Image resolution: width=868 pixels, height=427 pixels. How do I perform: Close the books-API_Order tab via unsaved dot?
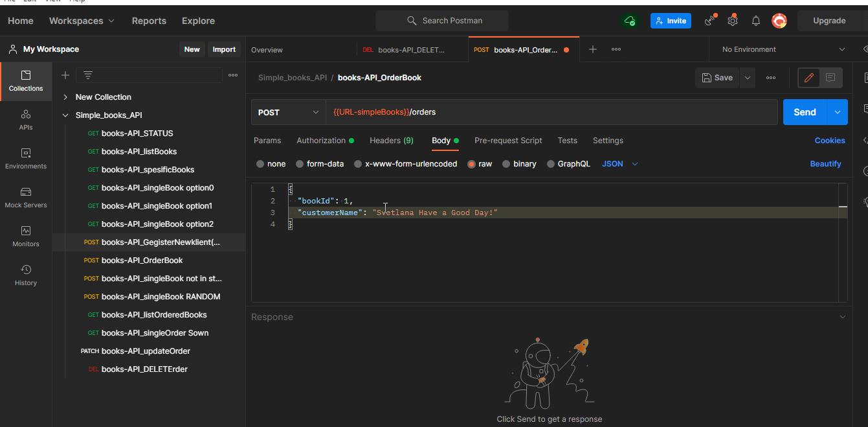point(566,50)
